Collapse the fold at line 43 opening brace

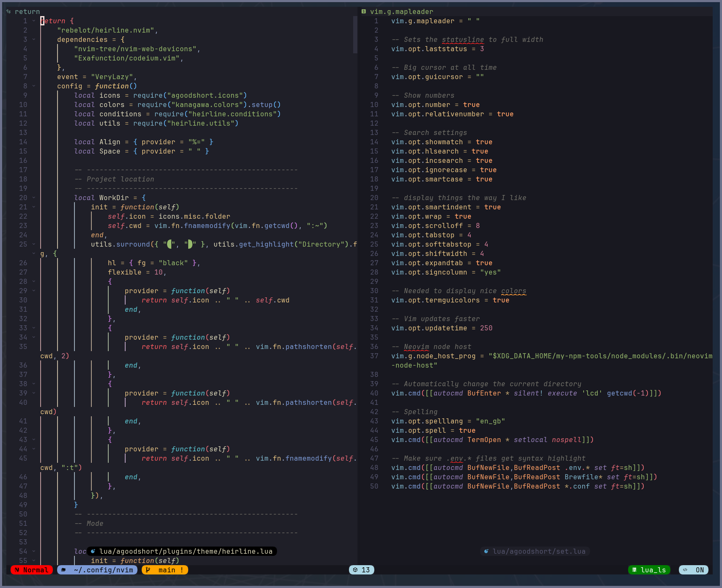34,440
